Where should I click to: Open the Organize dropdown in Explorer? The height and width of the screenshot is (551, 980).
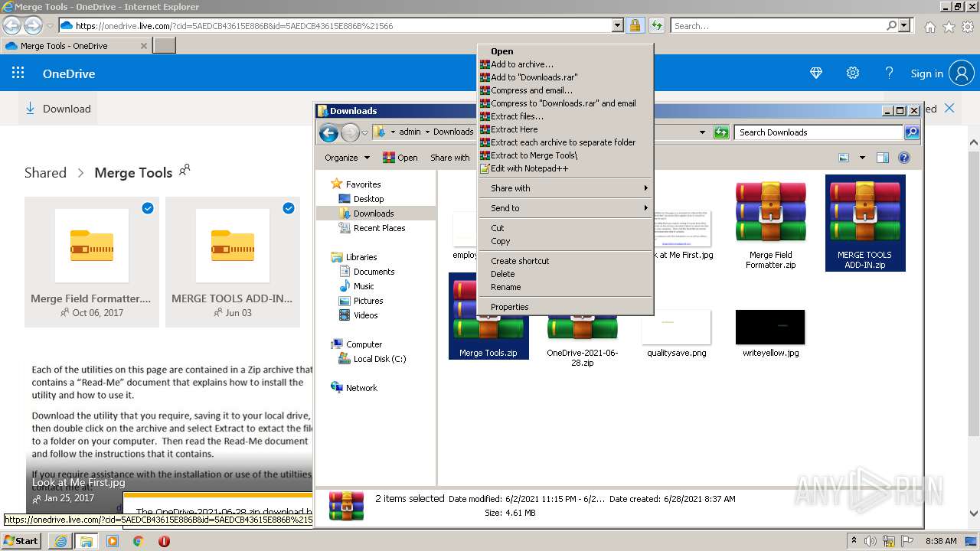coord(347,158)
